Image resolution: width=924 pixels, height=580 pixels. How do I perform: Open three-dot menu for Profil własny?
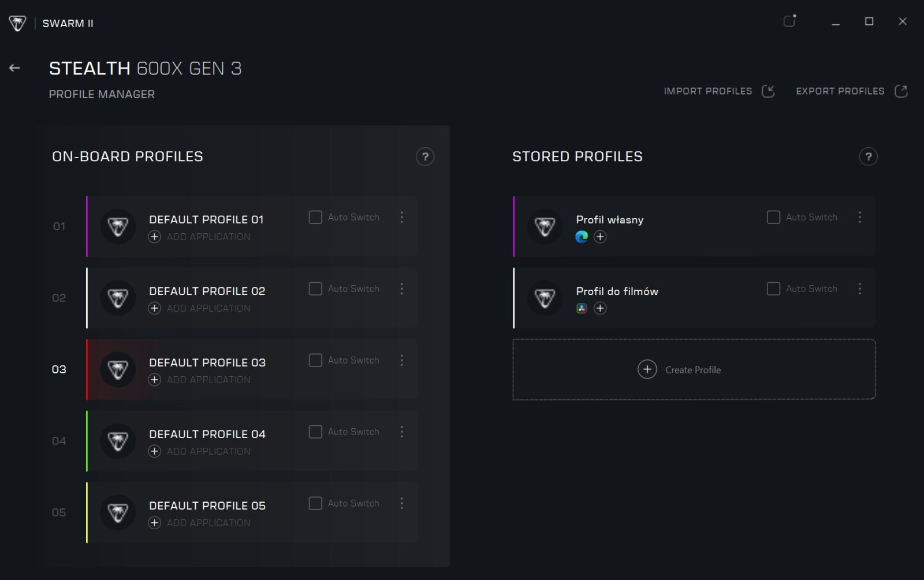click(860, 217)
